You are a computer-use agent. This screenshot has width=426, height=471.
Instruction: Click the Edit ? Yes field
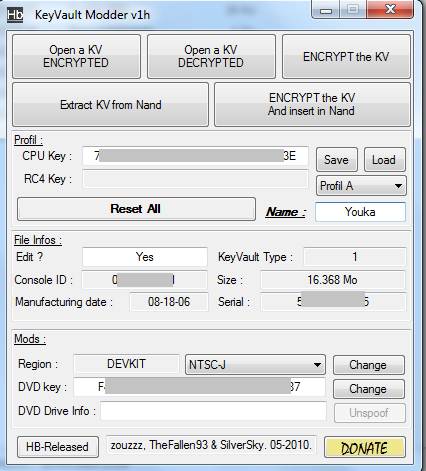[145, 257]
